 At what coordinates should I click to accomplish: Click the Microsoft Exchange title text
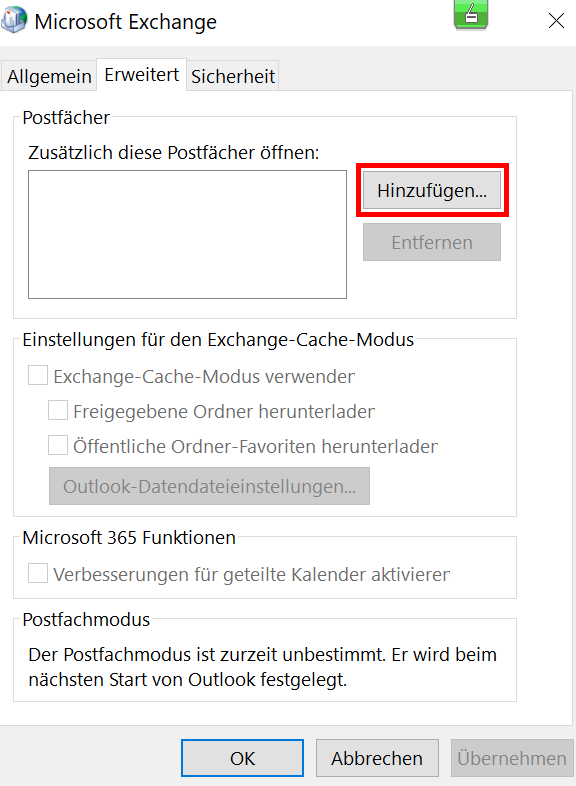(125, 22)
